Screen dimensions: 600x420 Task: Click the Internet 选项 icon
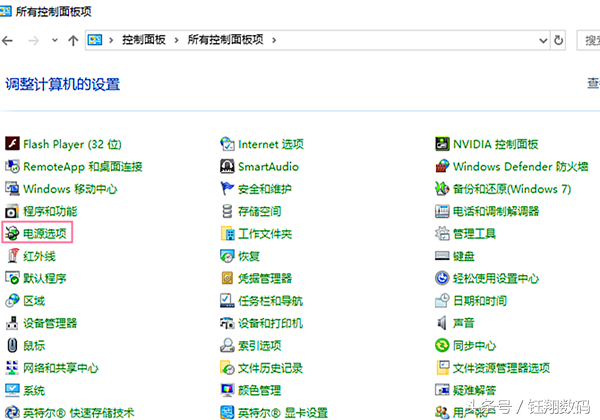[227, 144]
